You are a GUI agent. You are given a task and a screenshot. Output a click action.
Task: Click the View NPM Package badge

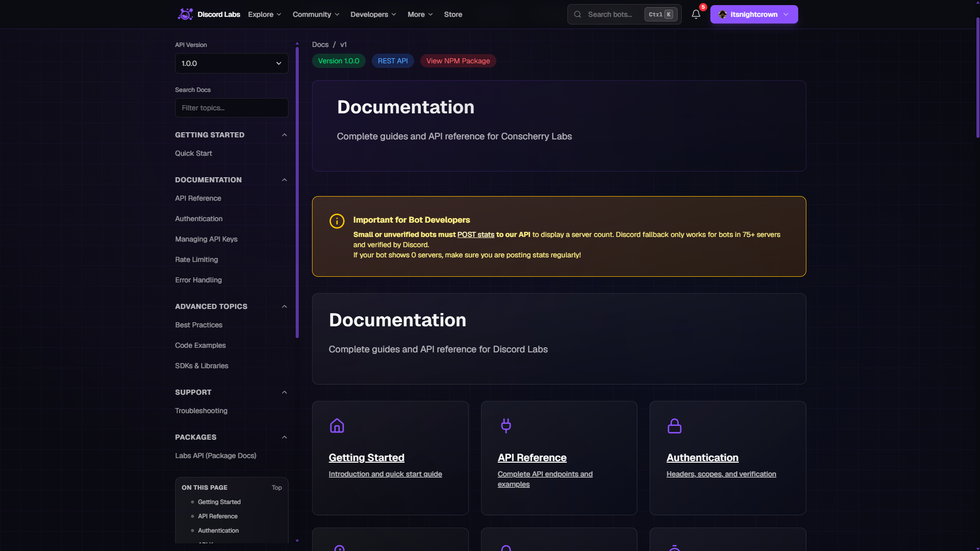(x=458, y=61)
